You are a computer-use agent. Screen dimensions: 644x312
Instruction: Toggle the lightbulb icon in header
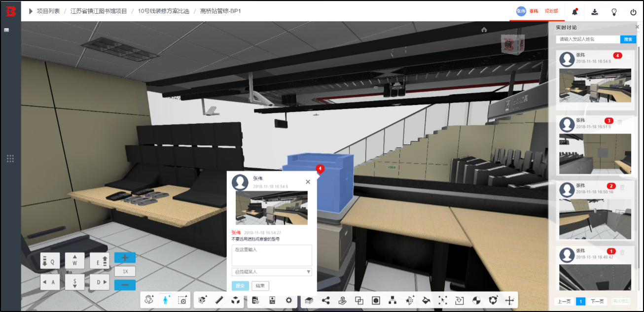(614, 12)
